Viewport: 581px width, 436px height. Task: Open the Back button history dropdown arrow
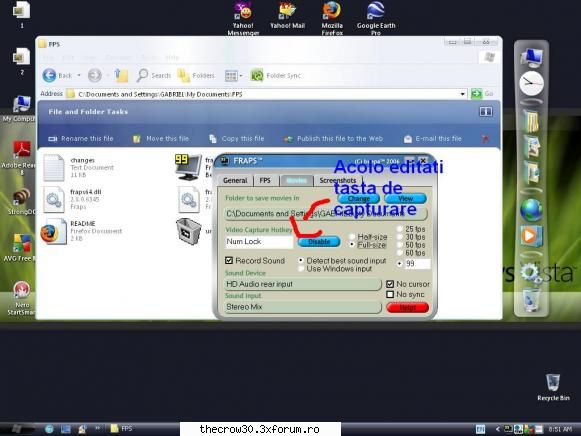point(79,75)
